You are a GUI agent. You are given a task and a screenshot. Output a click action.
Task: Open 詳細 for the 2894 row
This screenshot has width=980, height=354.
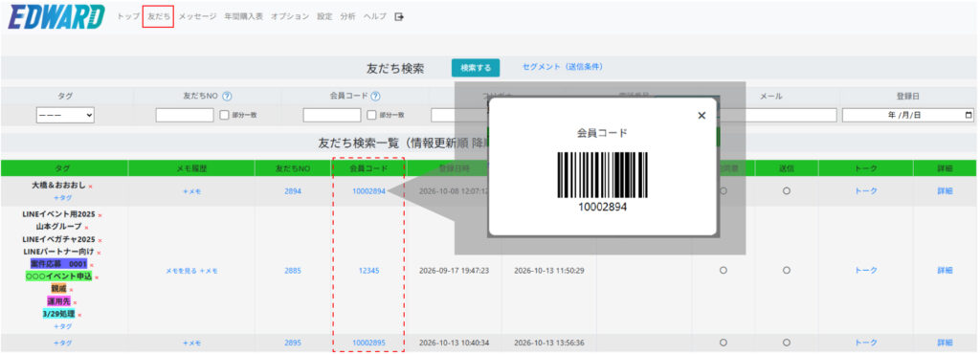(945, 191)
